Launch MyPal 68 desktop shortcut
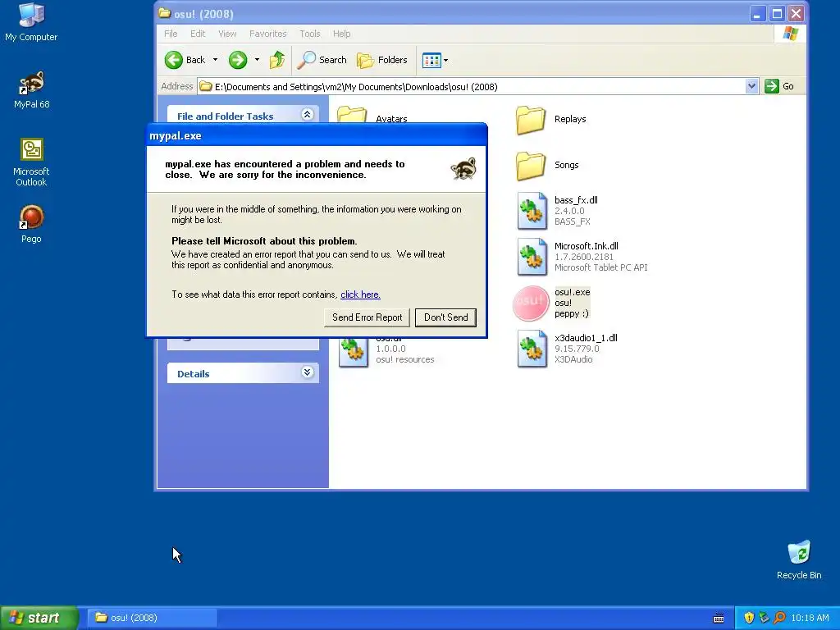 point(31,89)
